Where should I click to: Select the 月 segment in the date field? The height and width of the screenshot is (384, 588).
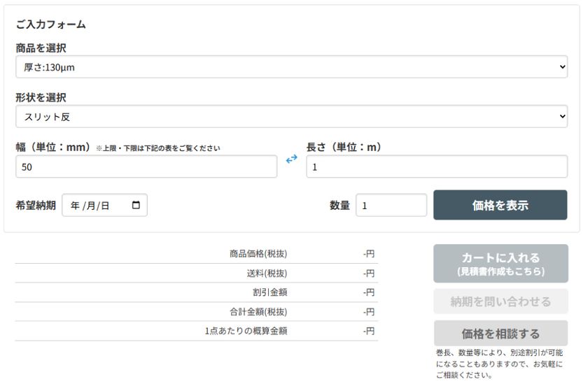90,206
